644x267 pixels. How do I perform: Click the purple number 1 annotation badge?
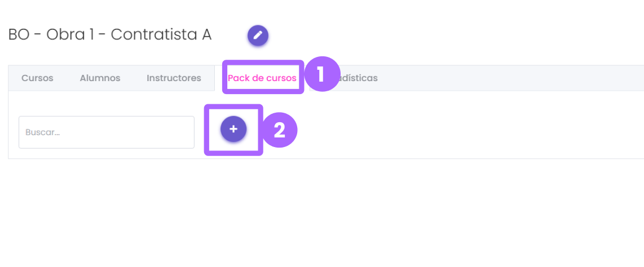point(322,74)
